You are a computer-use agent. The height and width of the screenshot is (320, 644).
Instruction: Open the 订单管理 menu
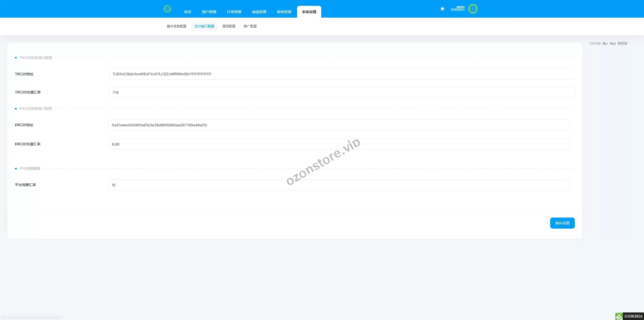pyautogui.click(x=234, y=12)
